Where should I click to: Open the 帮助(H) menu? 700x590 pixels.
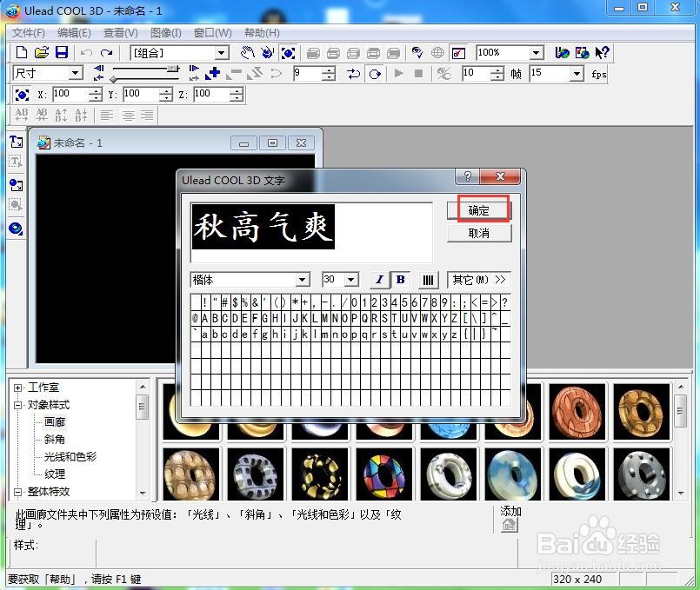(x=262, y=33)
